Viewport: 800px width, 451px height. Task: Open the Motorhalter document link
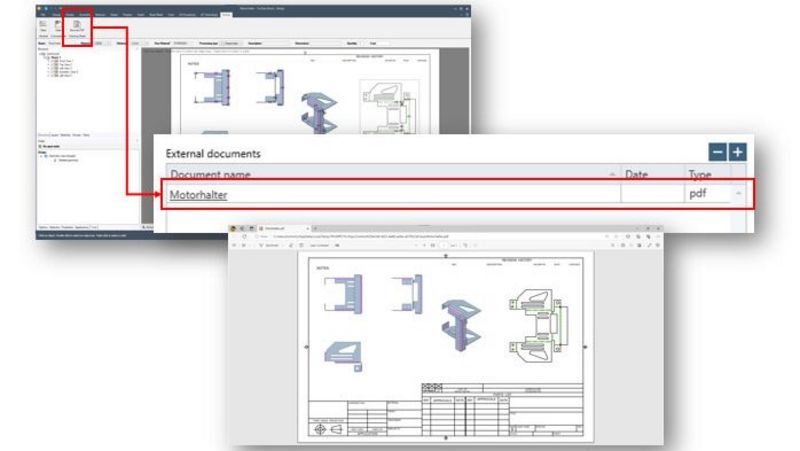click(198, 194)
